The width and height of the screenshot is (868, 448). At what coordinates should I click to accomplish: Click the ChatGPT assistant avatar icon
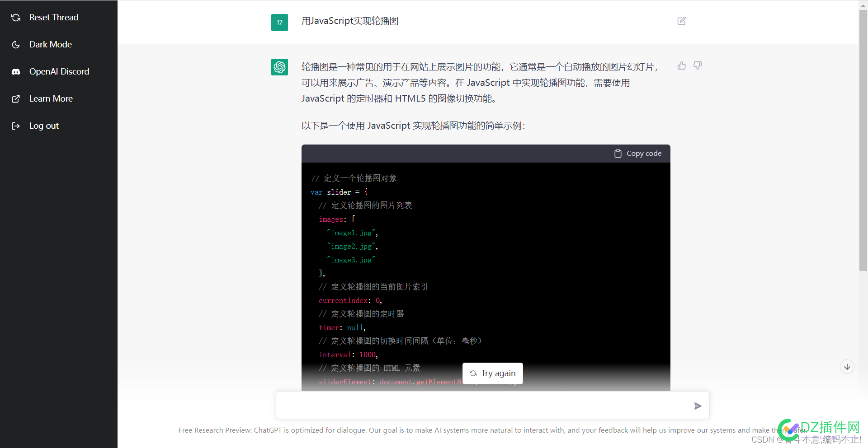(x=279, y=67)
